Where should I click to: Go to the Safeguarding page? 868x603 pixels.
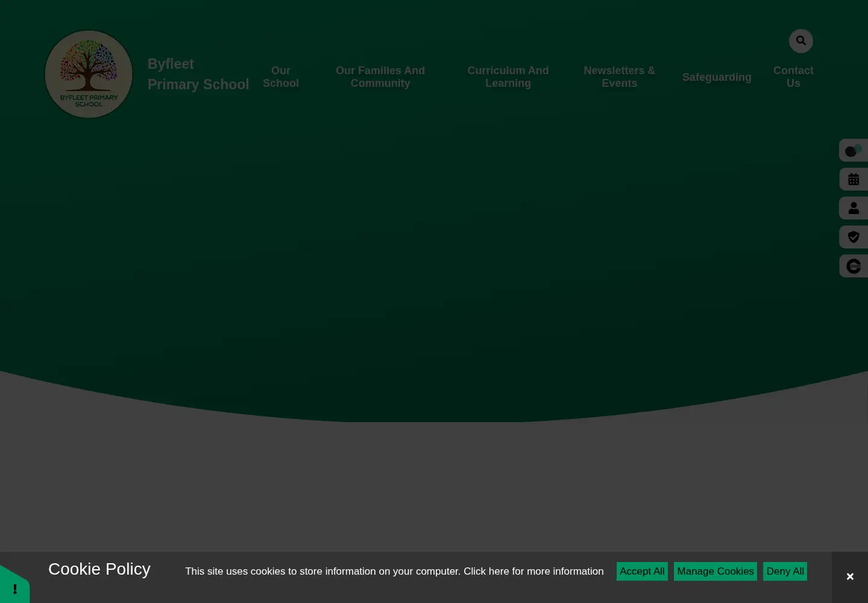point(717,77)
